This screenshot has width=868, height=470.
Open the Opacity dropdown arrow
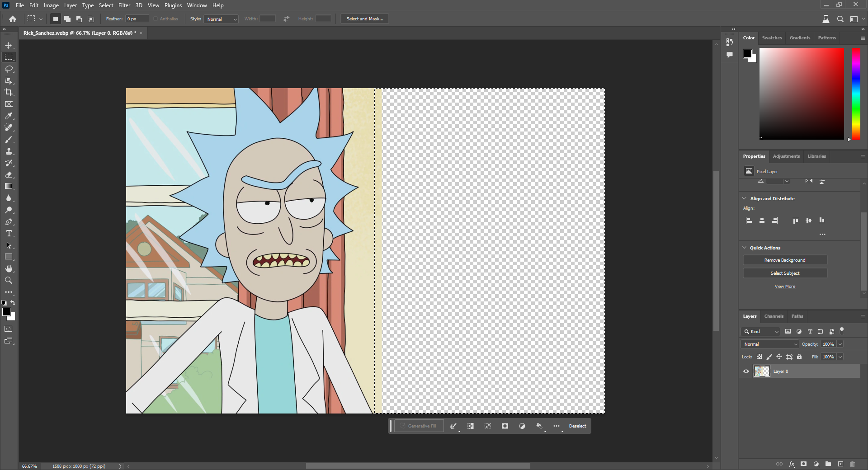tap(840, 344)
